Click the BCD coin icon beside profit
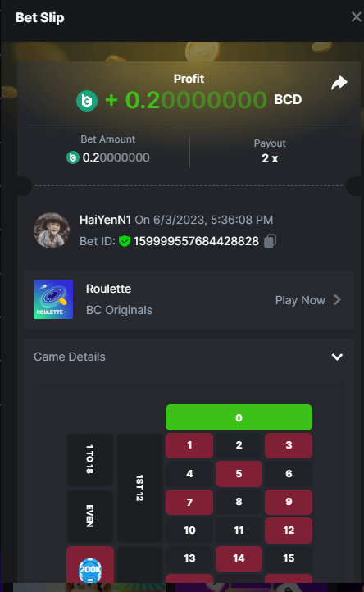The image size is (364, 592). tap(87, 101)
